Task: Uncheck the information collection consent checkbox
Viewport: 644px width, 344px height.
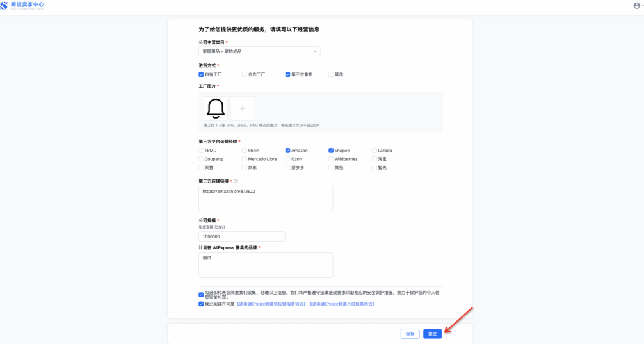Action: click(201, 295)
